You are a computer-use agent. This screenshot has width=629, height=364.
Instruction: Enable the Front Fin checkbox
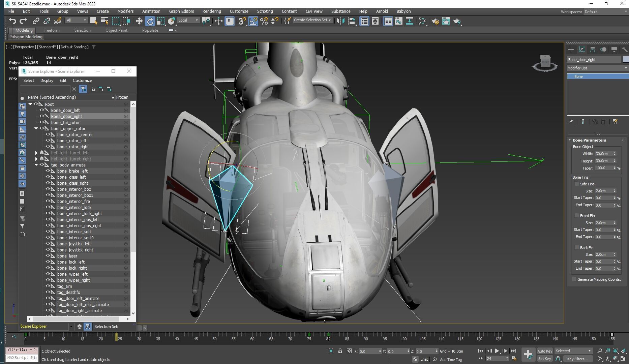[x=577, y=216]
